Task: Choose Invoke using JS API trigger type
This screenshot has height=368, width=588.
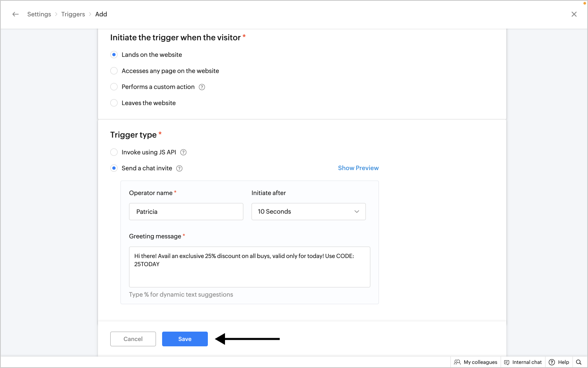Action: coord(114,153)
